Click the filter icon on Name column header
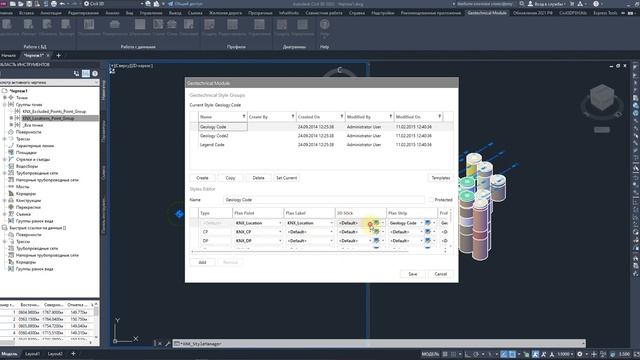This screenshot has height=360, width=640. point(244,117)
